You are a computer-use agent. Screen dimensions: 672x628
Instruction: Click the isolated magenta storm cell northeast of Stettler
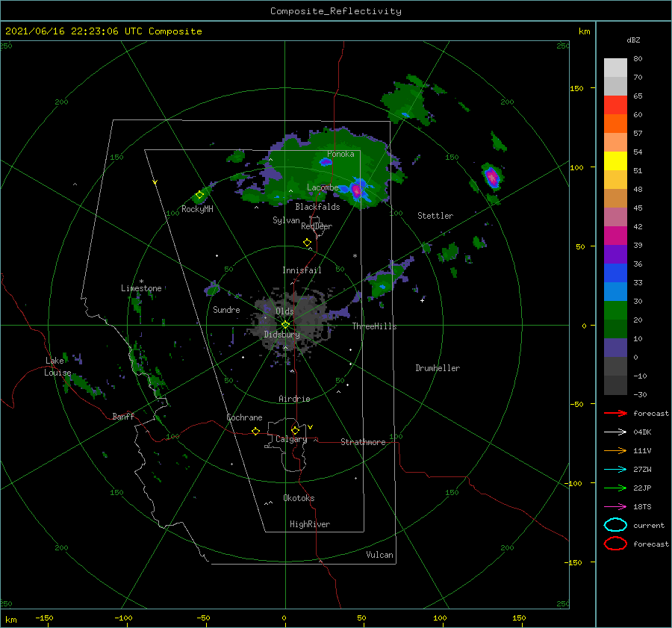point(492,177)
